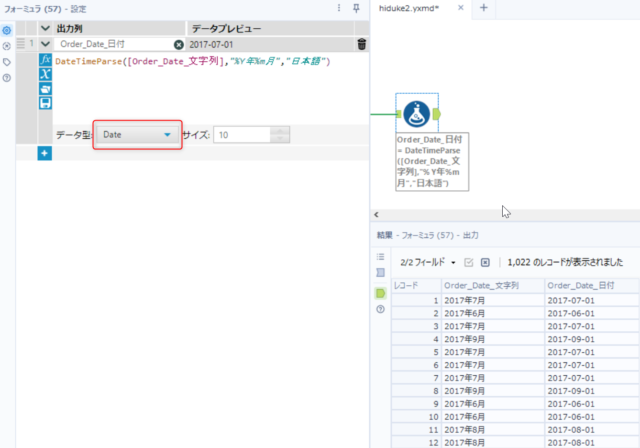Increase size using stepper up arrow
Screen dimensions: 640x448
click(280, 131)
